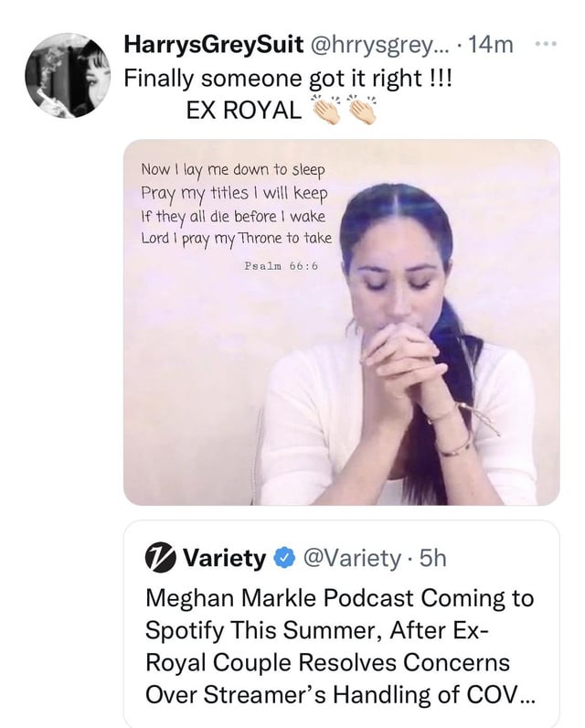
Task: Open the quoted Meghan Markle Podcast headline
Action: pos(338,645)
